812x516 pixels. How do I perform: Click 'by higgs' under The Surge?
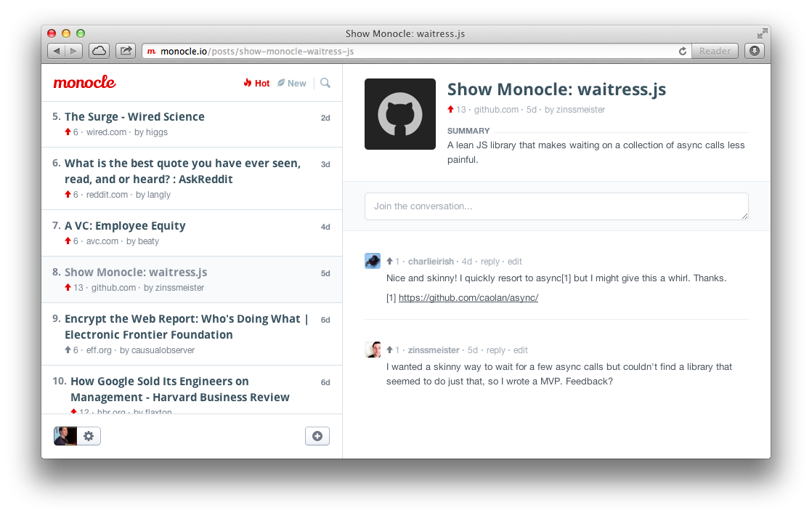point(150,132)
